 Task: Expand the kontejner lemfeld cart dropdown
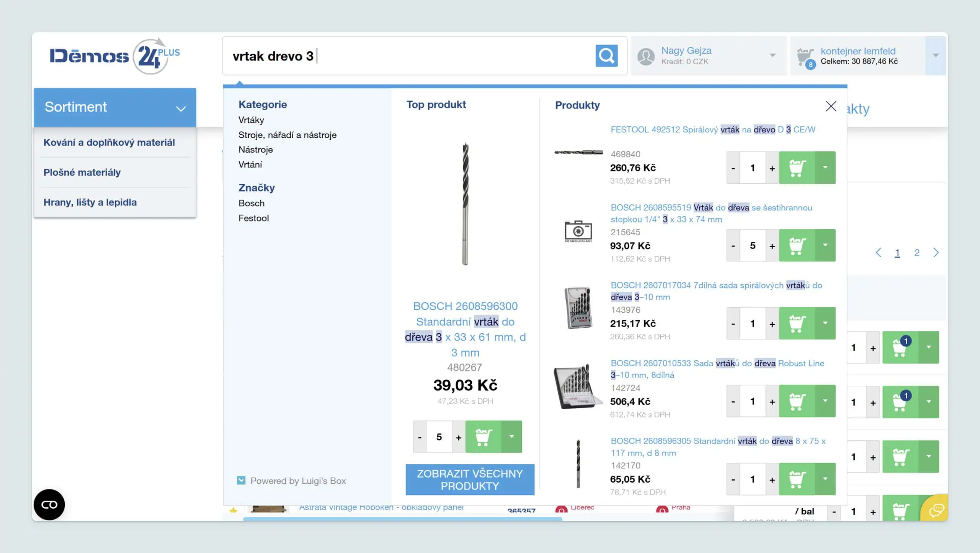(936, 55)
